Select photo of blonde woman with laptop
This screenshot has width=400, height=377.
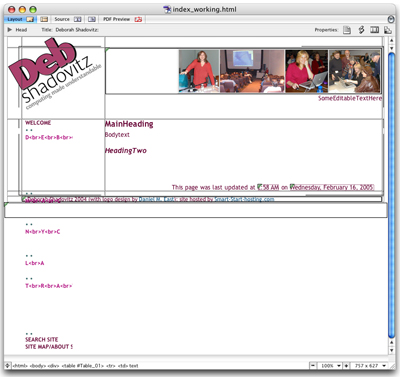[307, 71]
